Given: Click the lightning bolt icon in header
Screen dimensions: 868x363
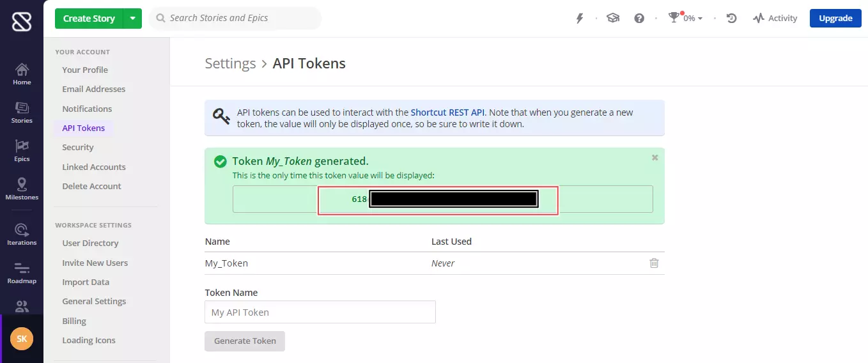Looking at the screenshot, I should [x=580, y=19].
